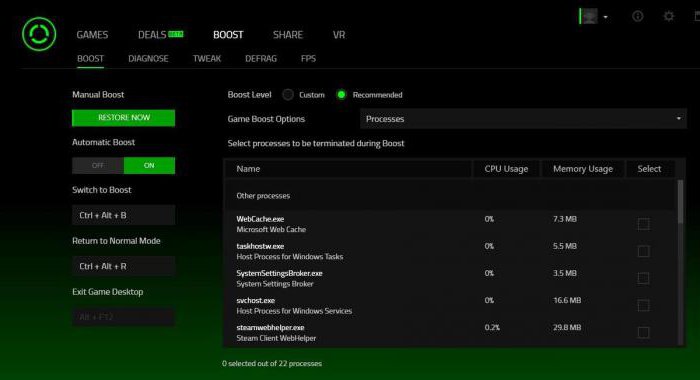
Task: Click the RESTORE NOW button
Action: 124,118
